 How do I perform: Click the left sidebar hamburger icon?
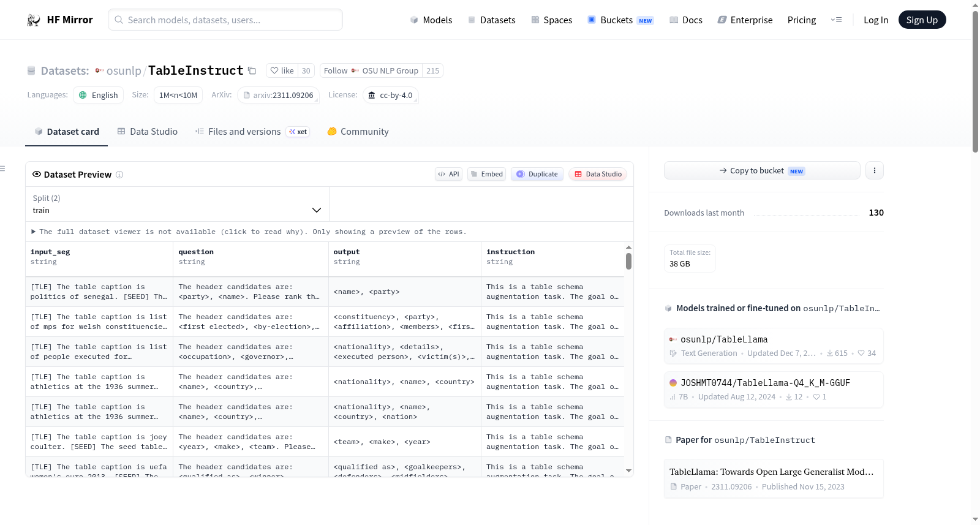(x=2, y=168)
